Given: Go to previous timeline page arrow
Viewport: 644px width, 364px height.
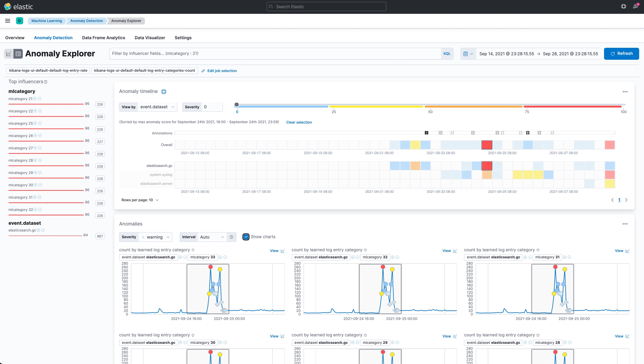Looking at the screenshot, I should point(612,200).
